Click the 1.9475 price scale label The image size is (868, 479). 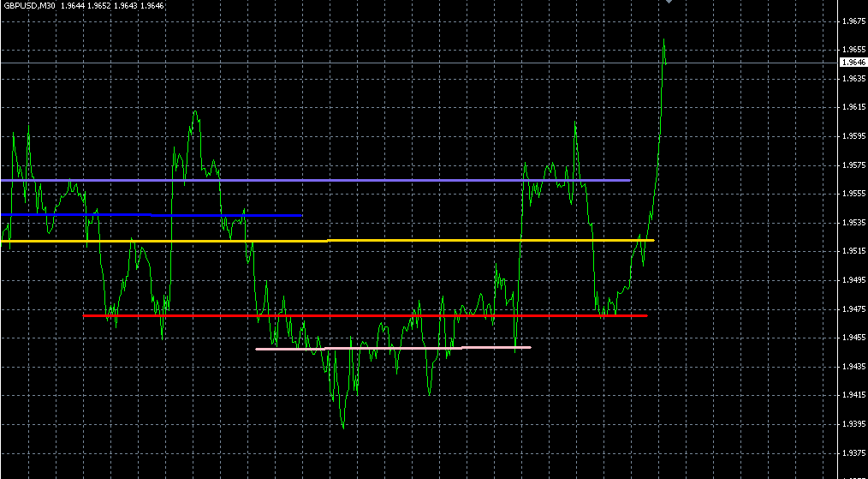853,308
